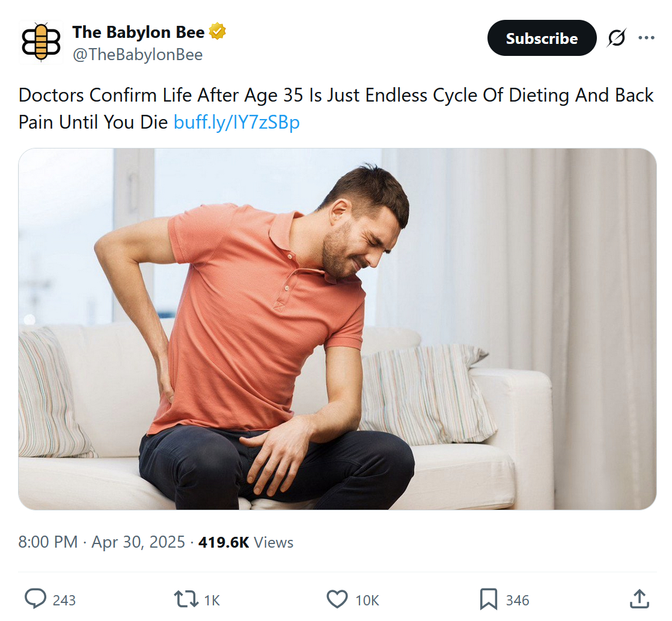Open the back pain man photo
Viewport: 672px width, 621px height.
[337, 329]
